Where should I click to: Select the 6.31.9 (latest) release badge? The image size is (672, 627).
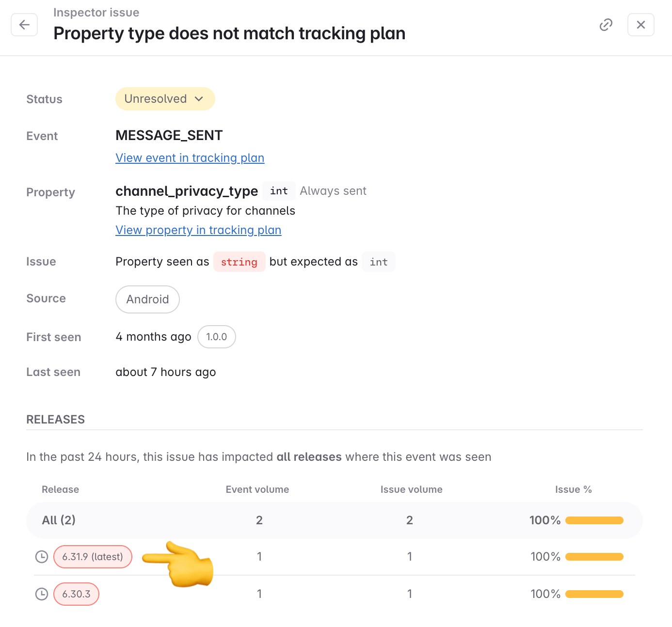(93, 557)
